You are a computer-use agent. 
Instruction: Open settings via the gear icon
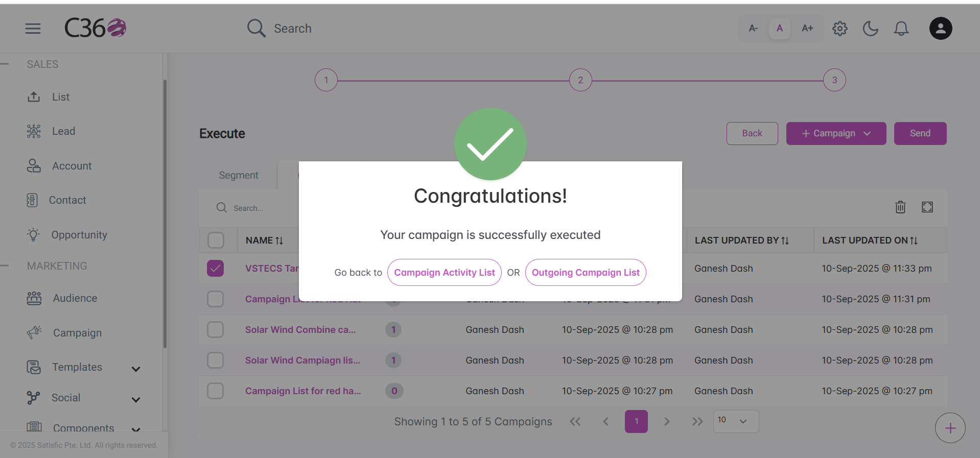pyautogui.click(x=840, y=29)
